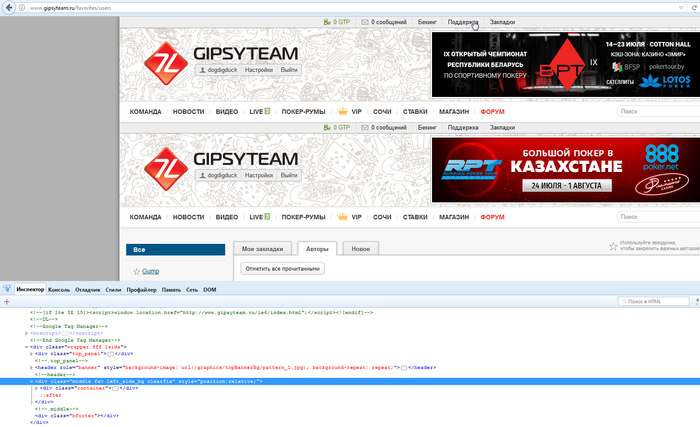The image size is (700, 427).
Task: Switch to the Консоль devtools tab
Action: [x=59, y=290]
